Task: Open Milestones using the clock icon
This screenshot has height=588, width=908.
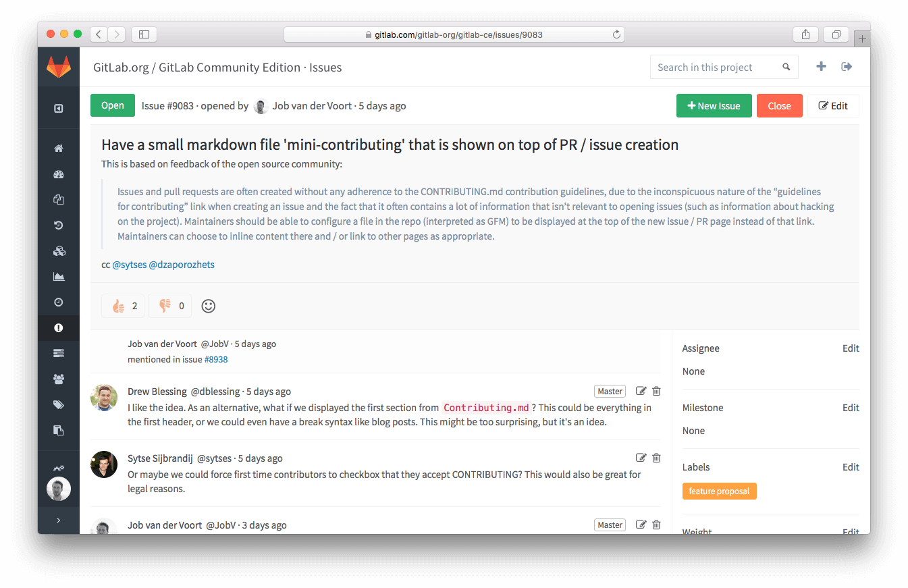Action: [59, 302]
